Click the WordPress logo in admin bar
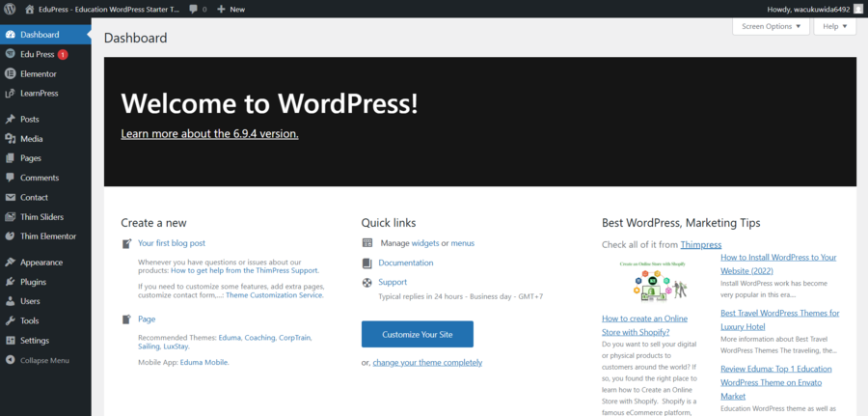This screenshot has width=868, height=416. [x=10, y=9]
